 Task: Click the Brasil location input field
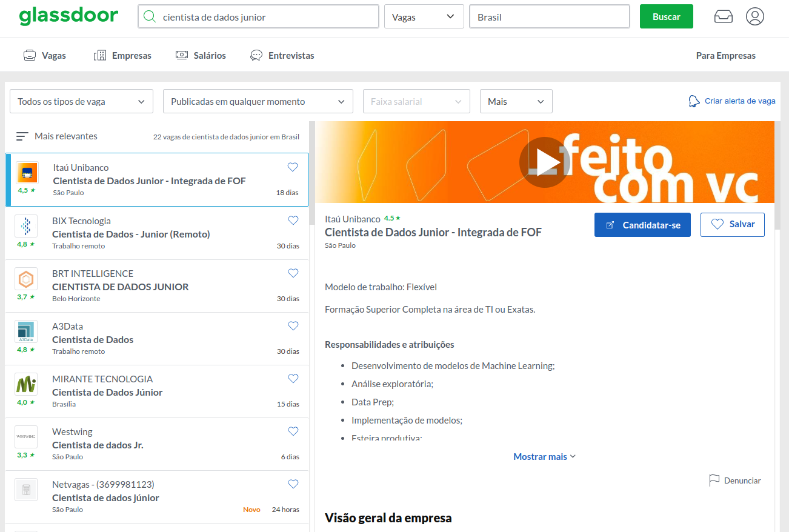pyautogui.click(x=549, y=17)
